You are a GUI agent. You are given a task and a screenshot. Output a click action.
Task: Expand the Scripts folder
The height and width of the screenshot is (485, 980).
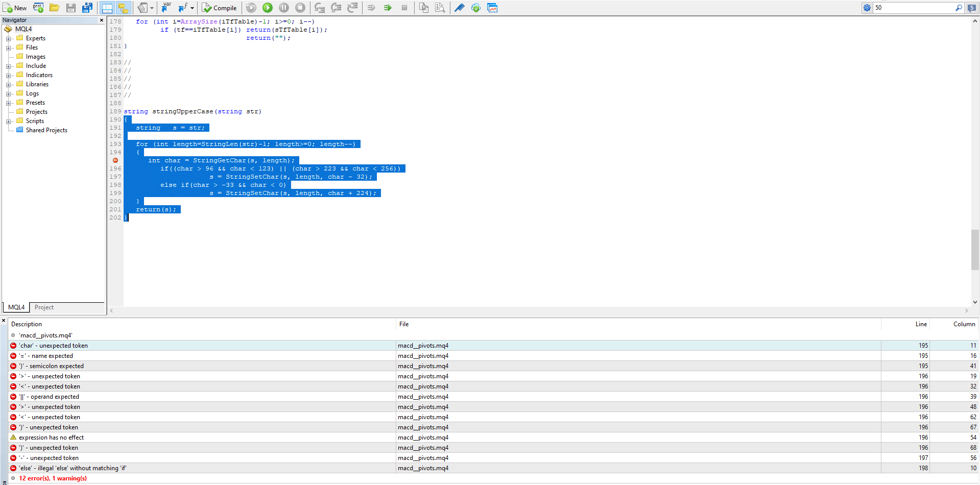[8, 122]
